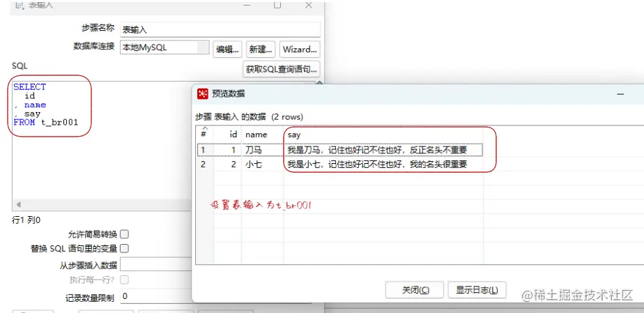Select the name cell 小七
The height and width of the screenshot is (313, 644).
[263, 165]
